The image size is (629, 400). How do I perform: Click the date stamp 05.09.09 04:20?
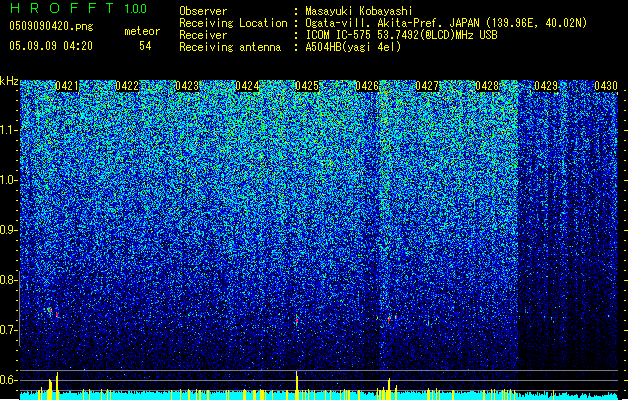51,46
